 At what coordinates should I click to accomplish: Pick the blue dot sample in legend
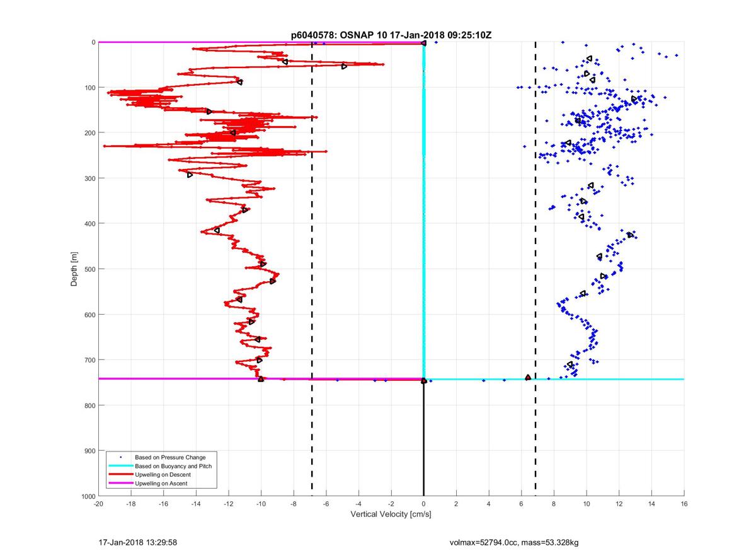120,457
